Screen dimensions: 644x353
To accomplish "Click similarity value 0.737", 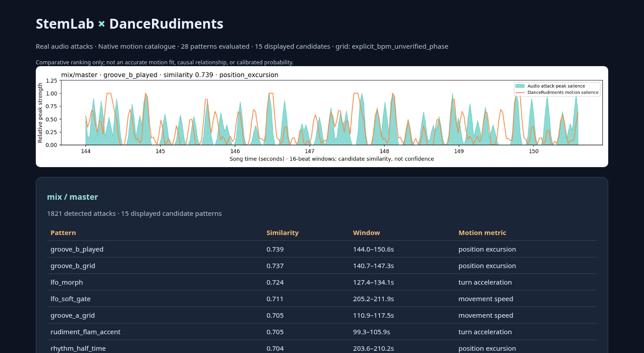I will [275, 266].
